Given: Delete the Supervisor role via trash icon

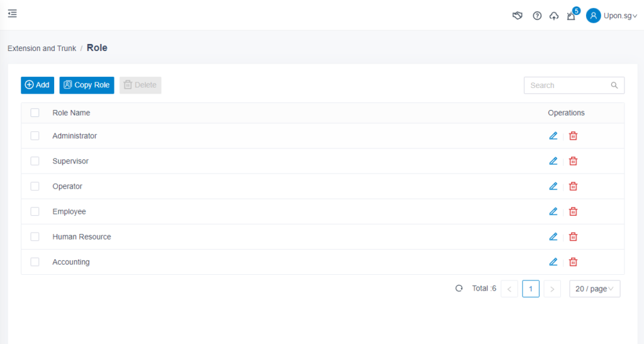Looking at the screenshot, I should click(573, 161).
